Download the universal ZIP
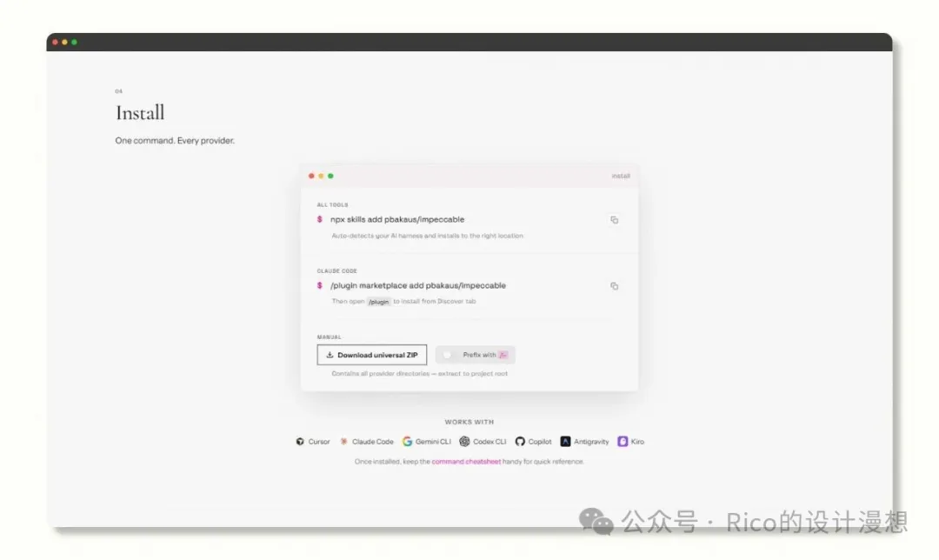This screenshot has width=939, height=560. 372,355
